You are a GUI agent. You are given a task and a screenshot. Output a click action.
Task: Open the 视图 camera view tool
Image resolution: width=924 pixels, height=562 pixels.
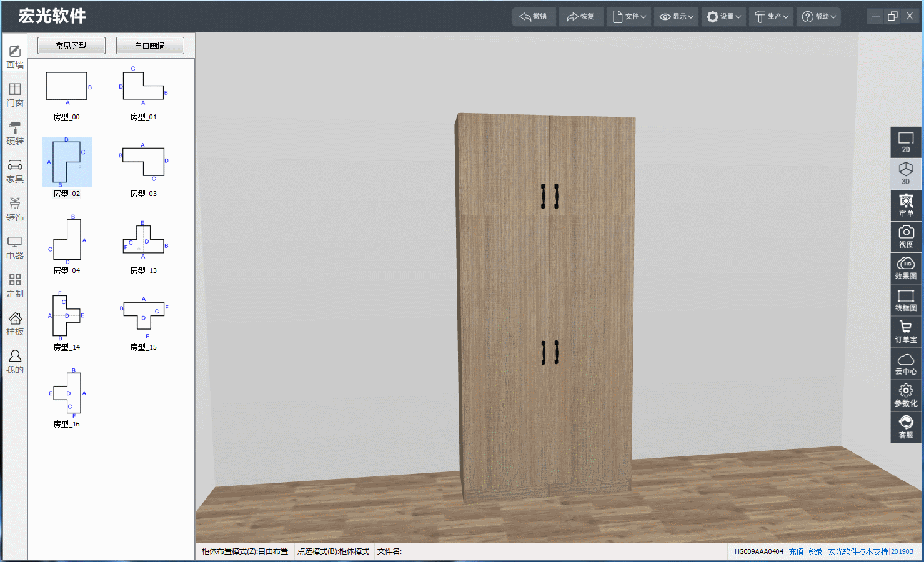click(906, 237)
